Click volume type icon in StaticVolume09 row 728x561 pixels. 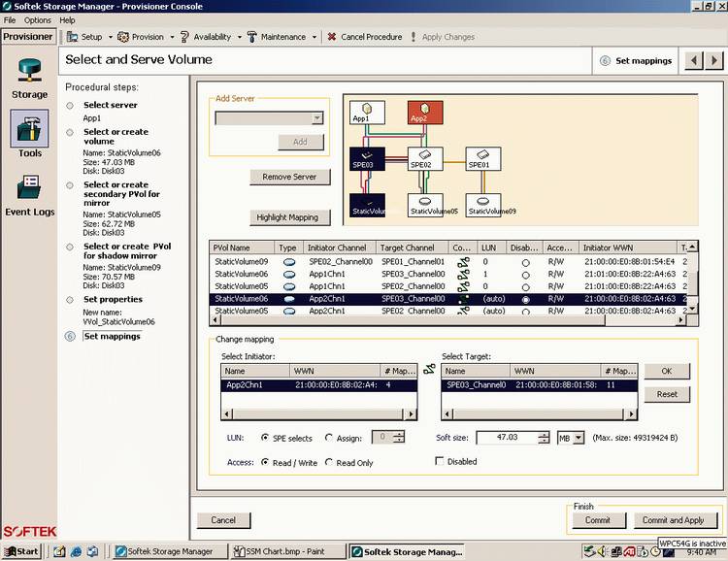(289, 262)
